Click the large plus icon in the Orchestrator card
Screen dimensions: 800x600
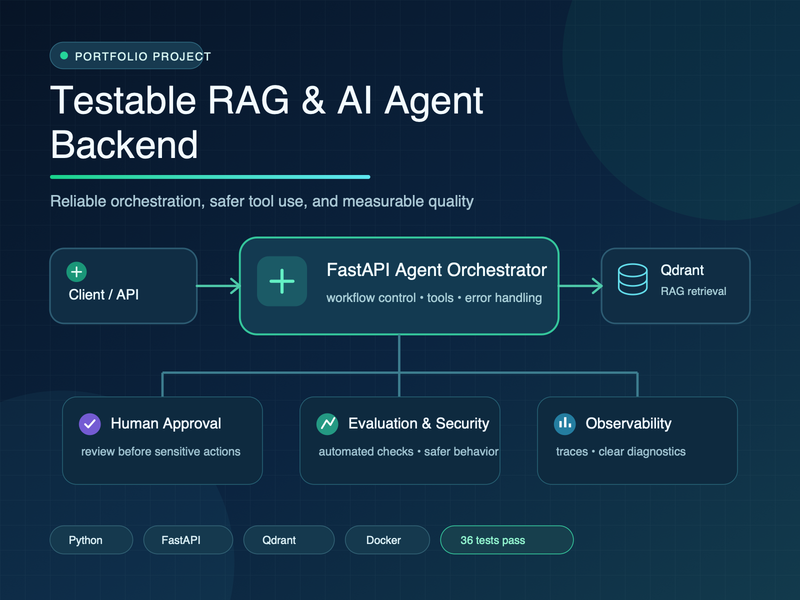[x=282, y=281]
